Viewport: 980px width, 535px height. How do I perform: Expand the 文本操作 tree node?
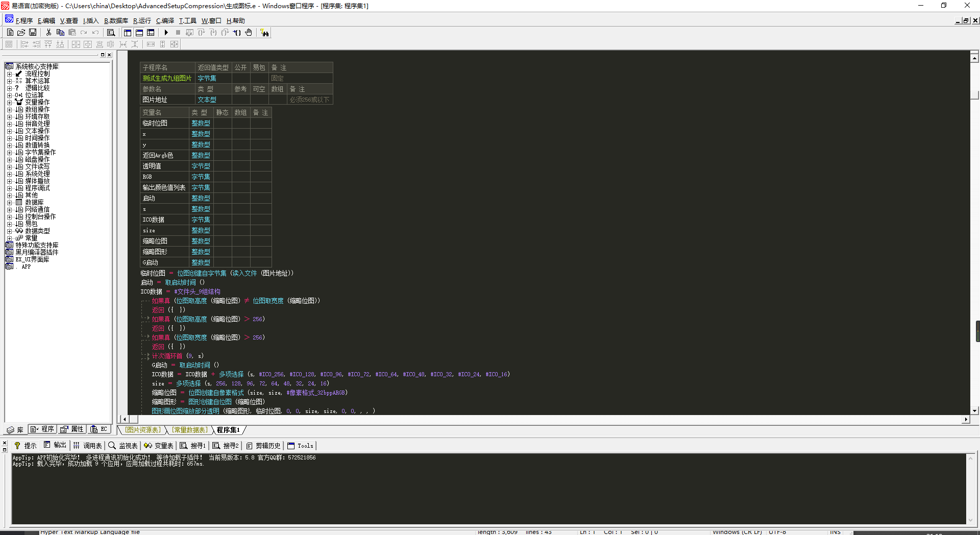[9, 131]
